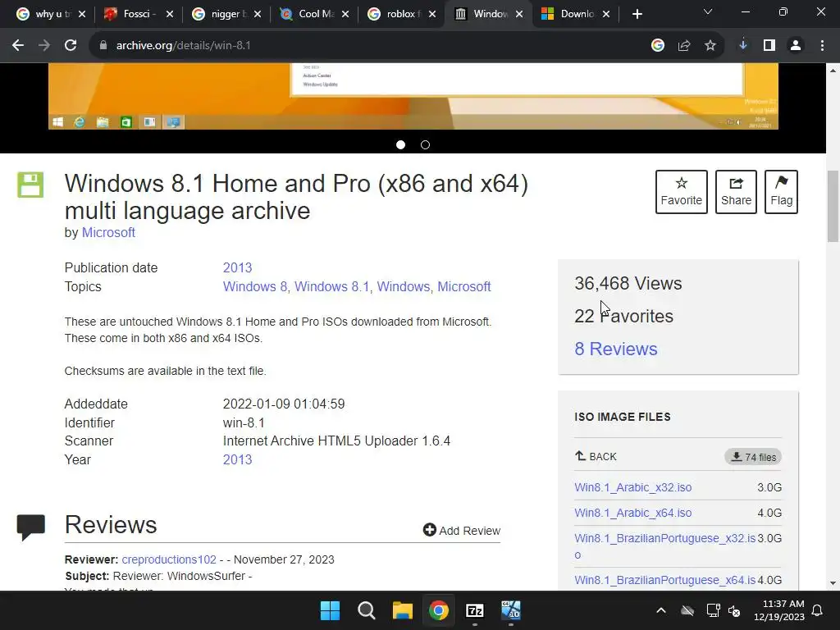The width and height of the screenshot is (840, 630).
Task: Open the 'Windows 8.1' topic link
Action: point(331,286)
